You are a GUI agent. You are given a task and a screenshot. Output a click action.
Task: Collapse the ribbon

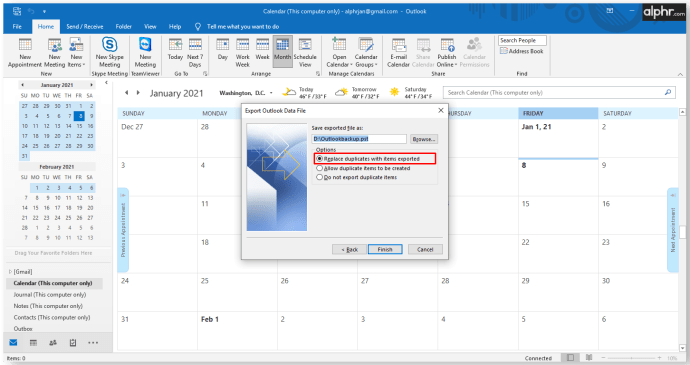[x=680, y=74]
